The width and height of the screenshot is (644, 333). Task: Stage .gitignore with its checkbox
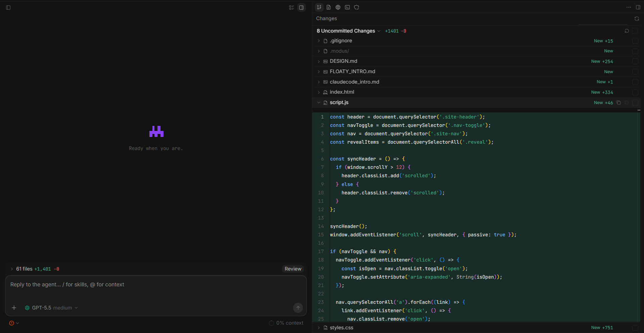click(635, 41)
